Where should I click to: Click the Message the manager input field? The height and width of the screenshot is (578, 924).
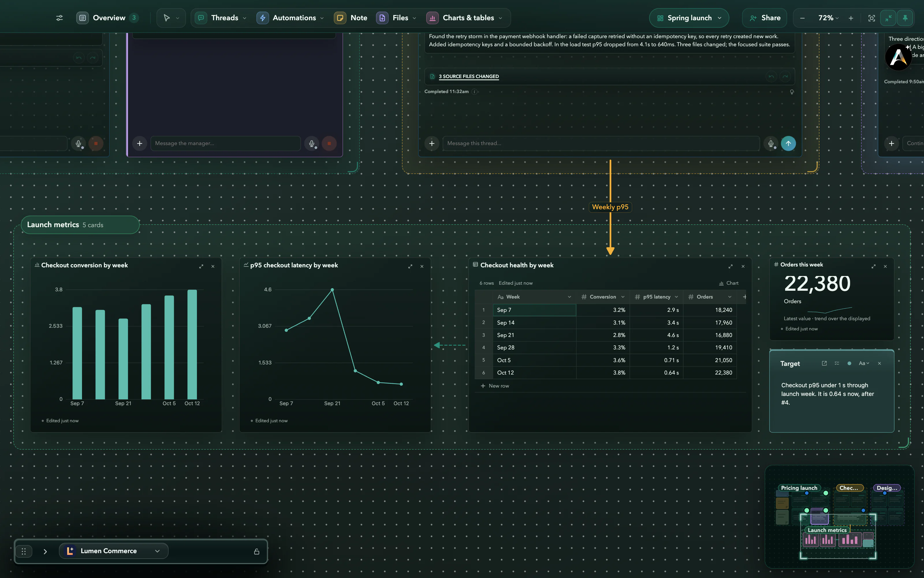point(225,143)
